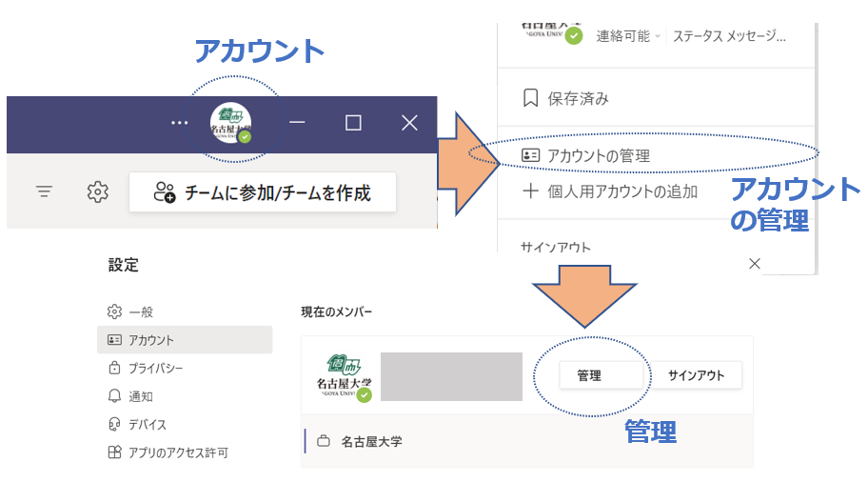Open the 一般 general settings tab

point(139,311)
